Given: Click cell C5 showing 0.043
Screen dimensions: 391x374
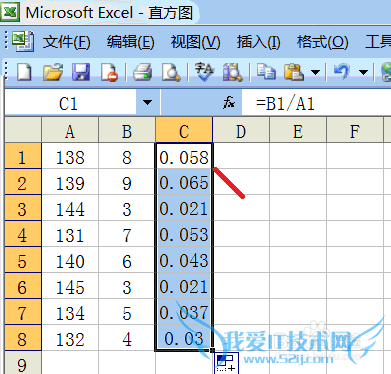Looking at the screenshot, I should pyautogui.click(x=184, y=260).
